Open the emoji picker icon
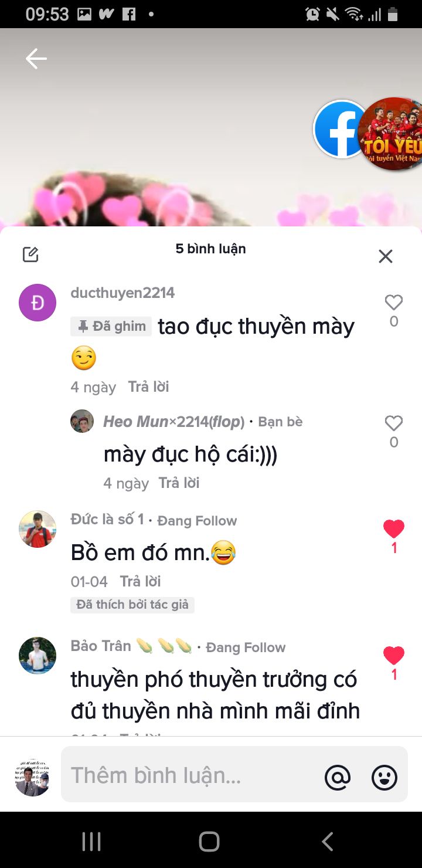The width and height of the screenshot is (422, 868). (x=384, y=778)
